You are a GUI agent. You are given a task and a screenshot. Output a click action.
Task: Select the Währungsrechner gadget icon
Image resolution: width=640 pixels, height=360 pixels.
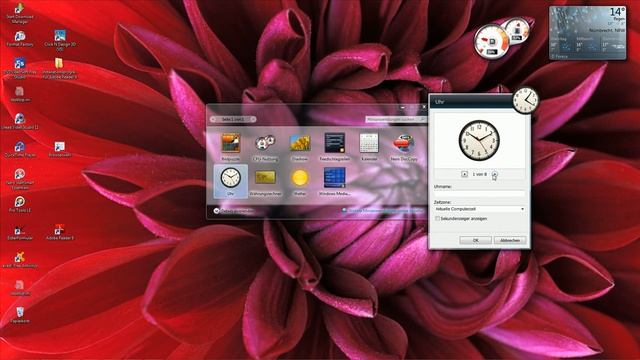click(265, 178)
